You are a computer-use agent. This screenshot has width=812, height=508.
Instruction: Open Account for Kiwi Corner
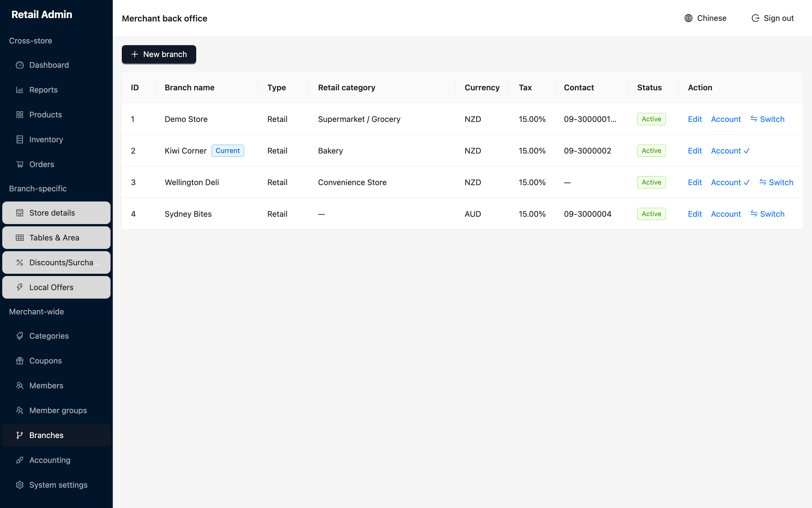pos(730,150)
